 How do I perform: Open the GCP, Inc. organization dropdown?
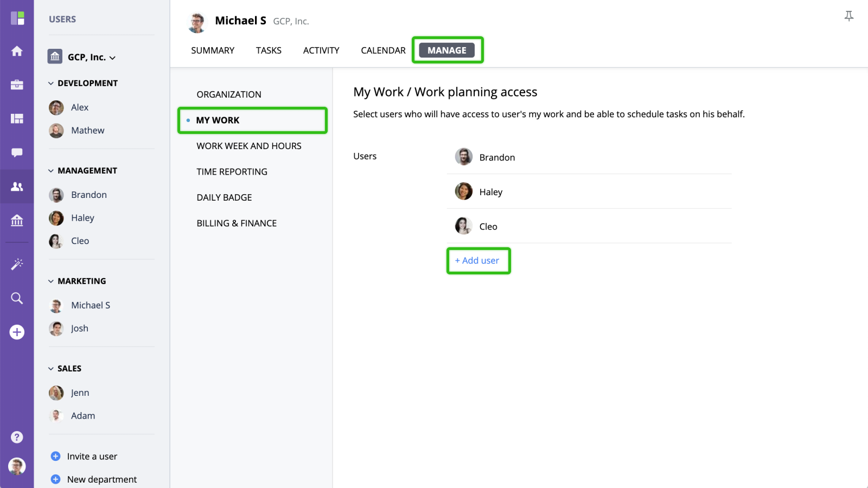[x=91, y=57]
